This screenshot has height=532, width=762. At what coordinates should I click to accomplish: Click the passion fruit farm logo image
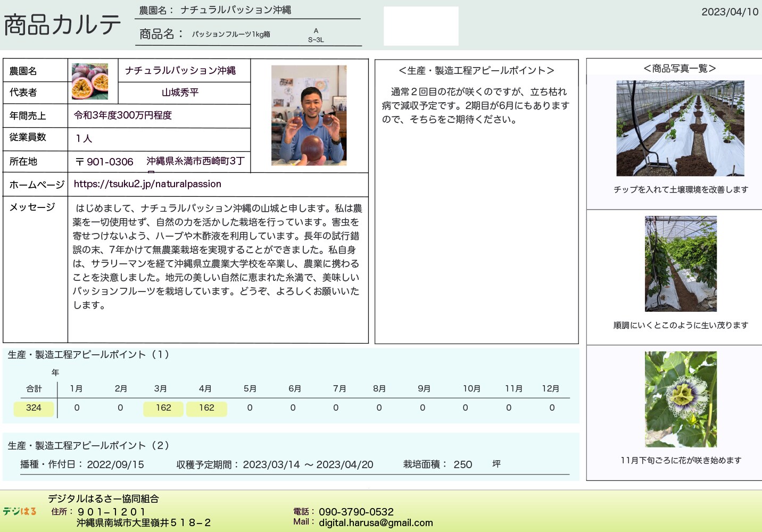tap(90, 81)
